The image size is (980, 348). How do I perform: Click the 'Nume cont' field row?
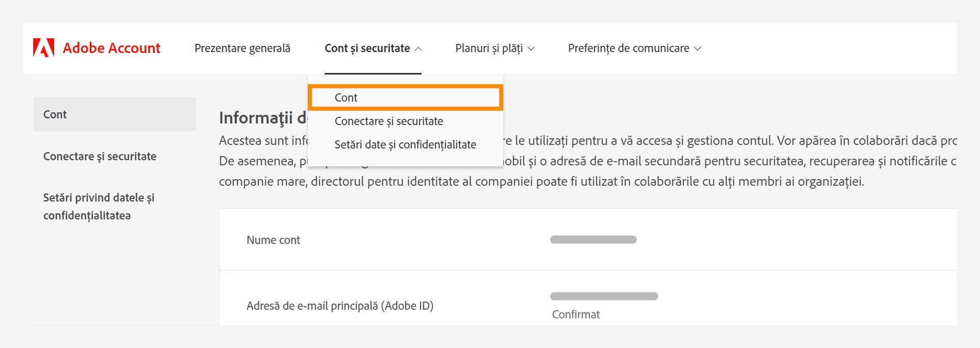coord(273,240)
